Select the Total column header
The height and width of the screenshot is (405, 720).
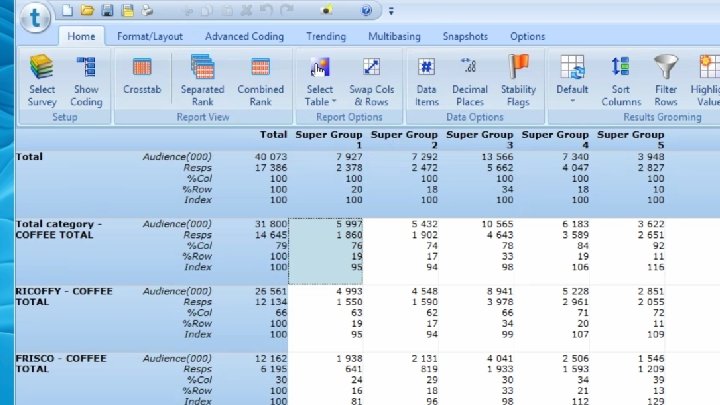tap(273, 135)
